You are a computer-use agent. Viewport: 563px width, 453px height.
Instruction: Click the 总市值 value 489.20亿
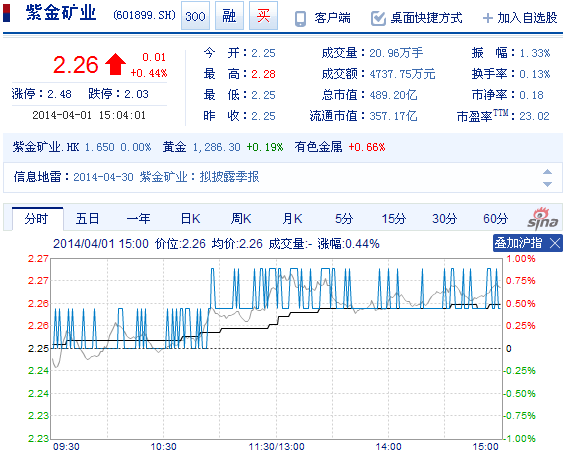393,95
